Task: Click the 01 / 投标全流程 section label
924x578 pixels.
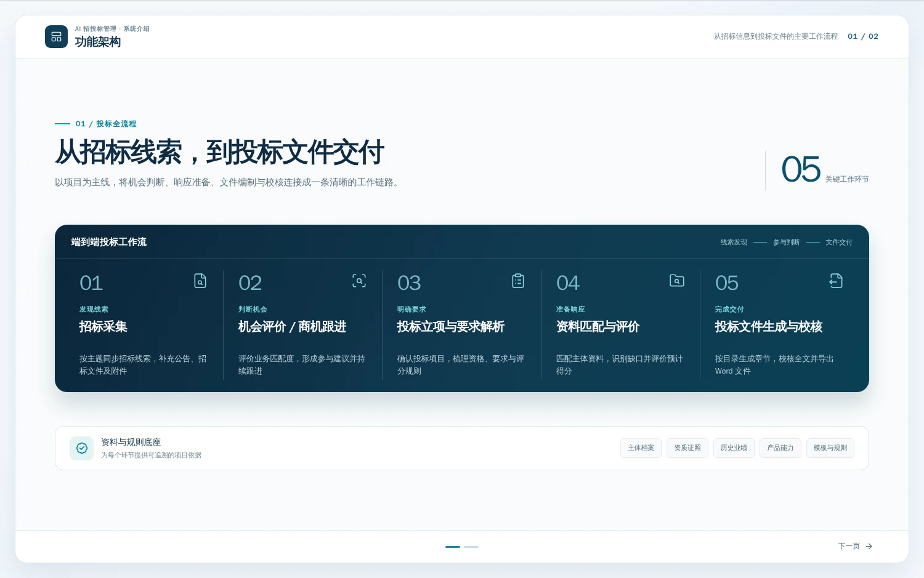Action: tap(106, 124)
